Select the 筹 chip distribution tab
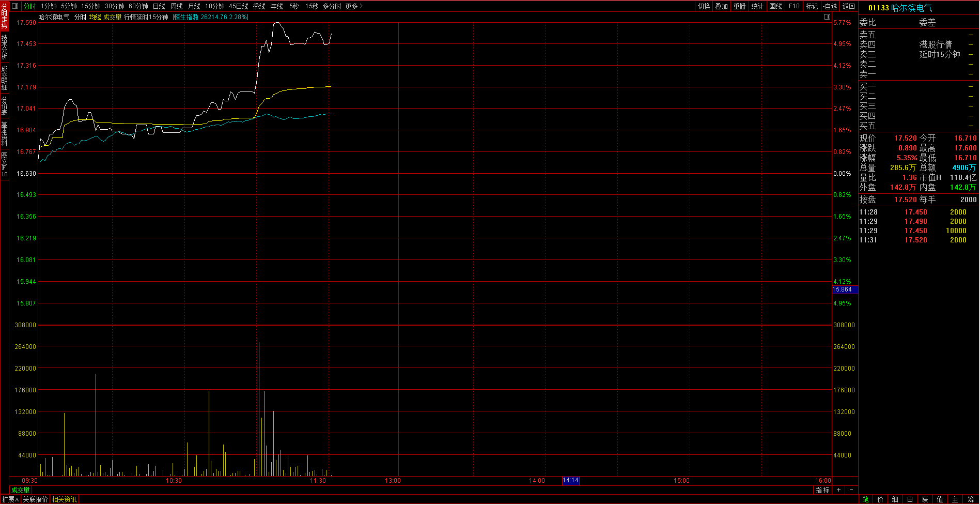The height and width of the screenshot is (505, 980). click(971, 499)
